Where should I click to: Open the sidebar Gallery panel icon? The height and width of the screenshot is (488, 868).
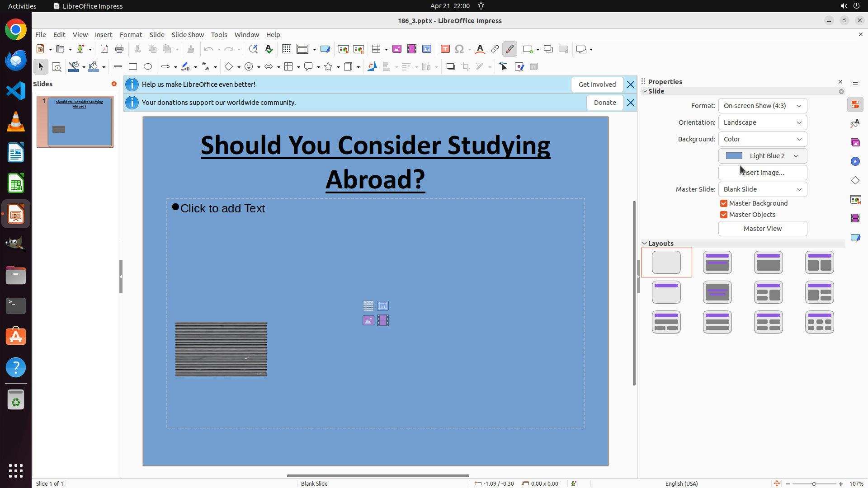pos(855,142)
